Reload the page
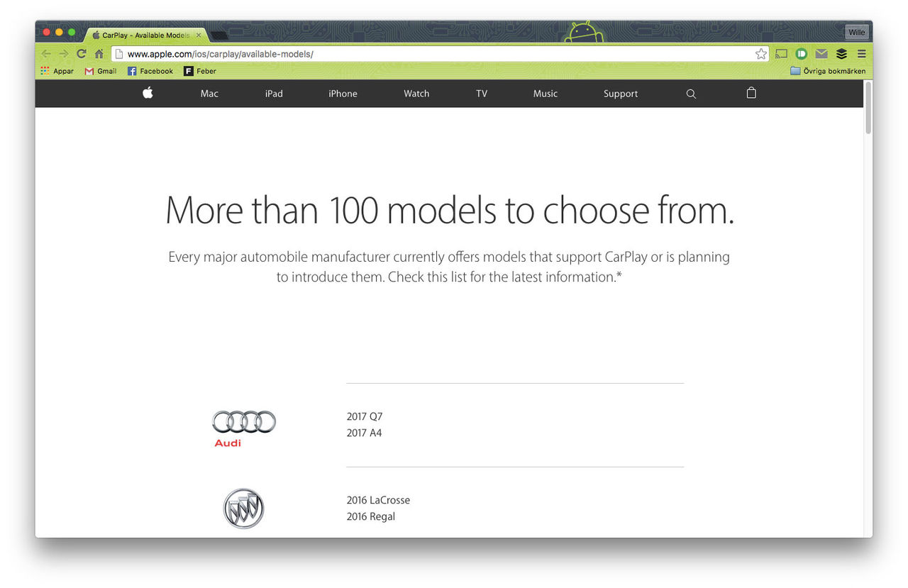908x588 pixels. (81, 53)
